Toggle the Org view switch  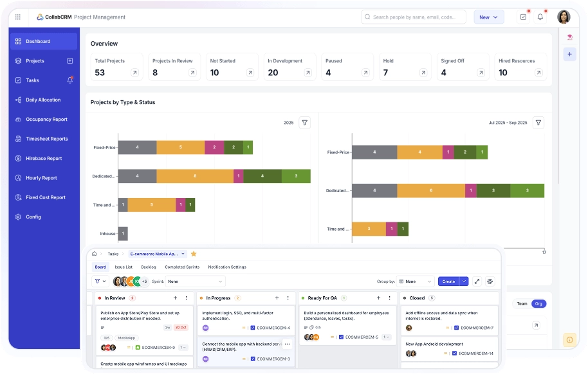pyautogui.click(x=539, y=304)
